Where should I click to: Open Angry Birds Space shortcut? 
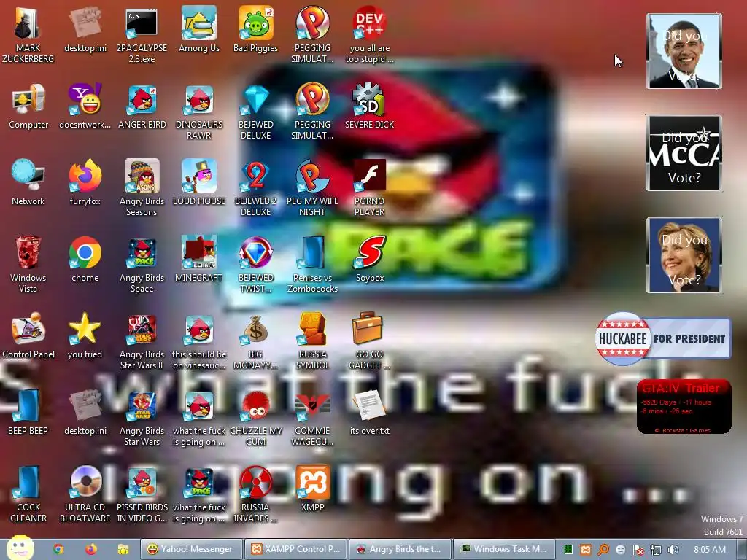point(142,264)
